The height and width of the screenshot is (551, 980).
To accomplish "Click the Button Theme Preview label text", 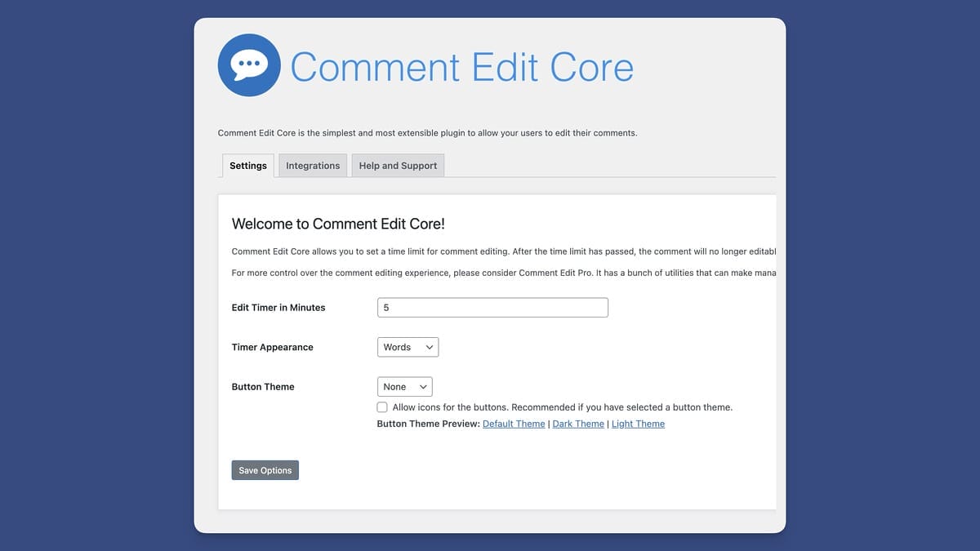I will click(x=428, y=424).
